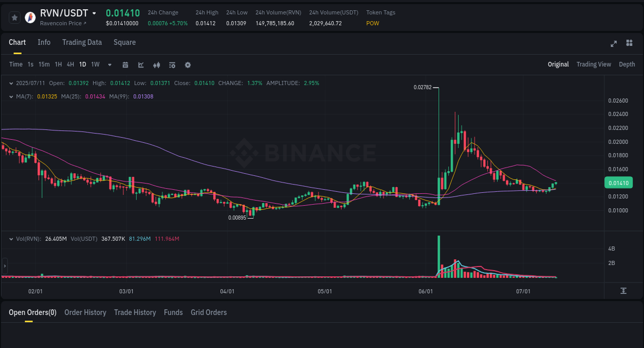Open the candlestick chart type icon
This screenshot has width=644, height=348.
click(x=156, y=64)
